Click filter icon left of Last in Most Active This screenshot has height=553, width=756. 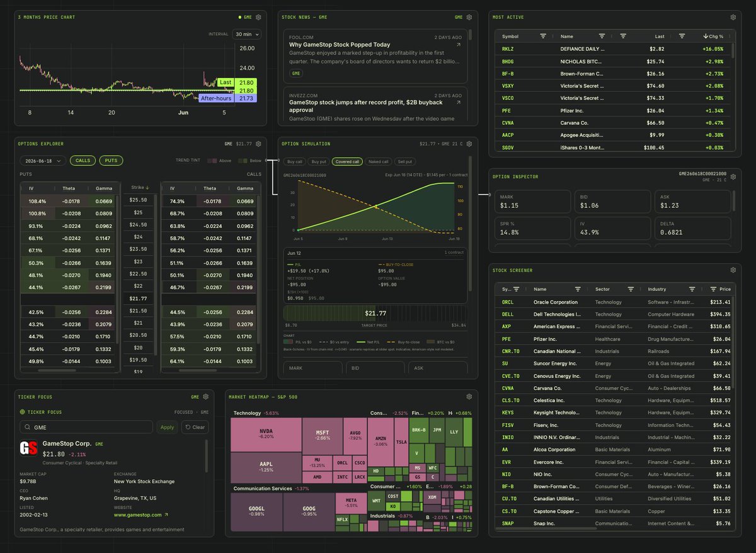(x=623, y=37)
